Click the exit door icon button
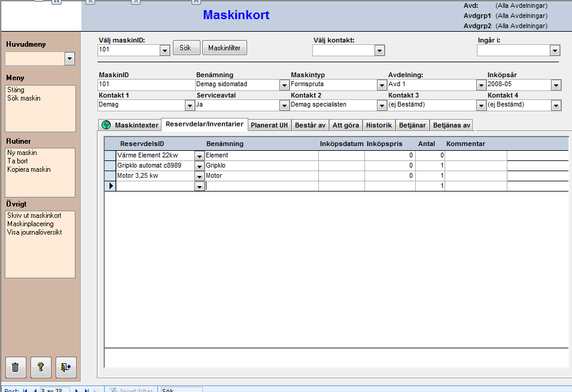 click(66, 367)
